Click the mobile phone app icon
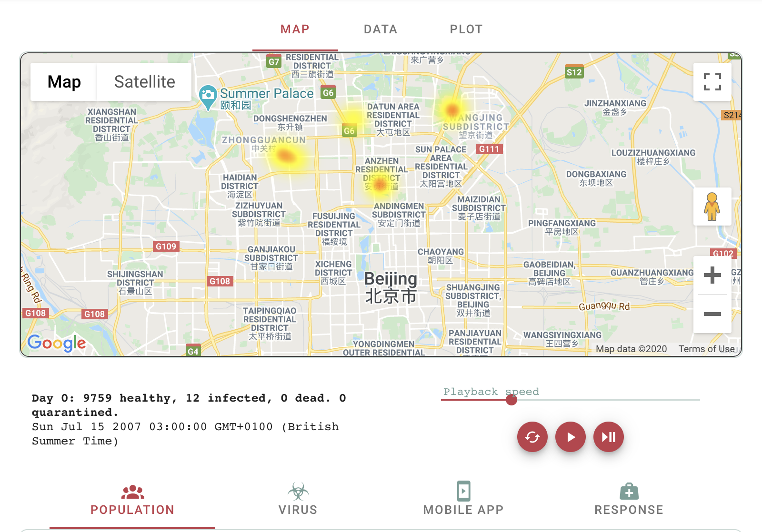The image size is (762, 532). coord(464,491)
